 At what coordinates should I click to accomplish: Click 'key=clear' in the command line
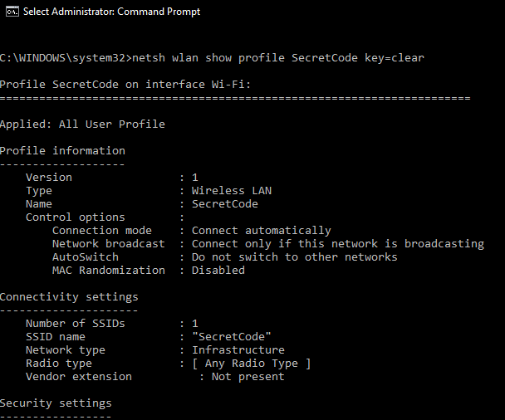tap(395, 58)
